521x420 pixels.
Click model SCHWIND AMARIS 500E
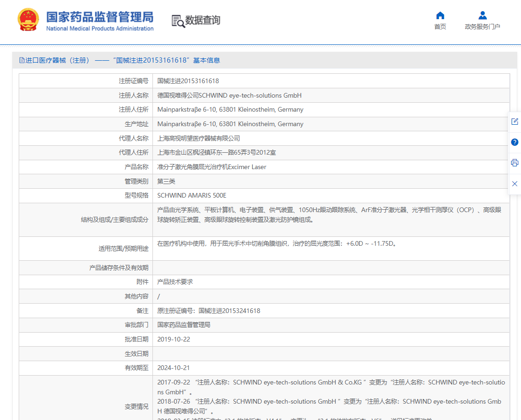(x=192, y=196)
